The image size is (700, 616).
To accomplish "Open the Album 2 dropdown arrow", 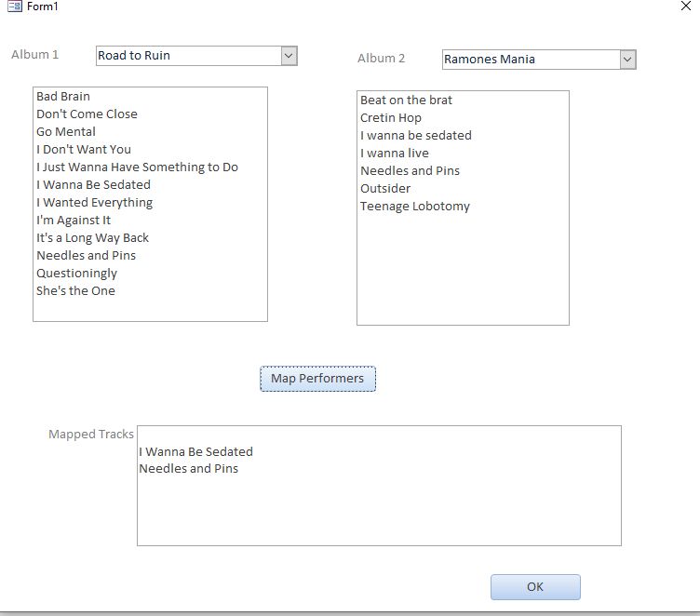I will pos(627,60).
